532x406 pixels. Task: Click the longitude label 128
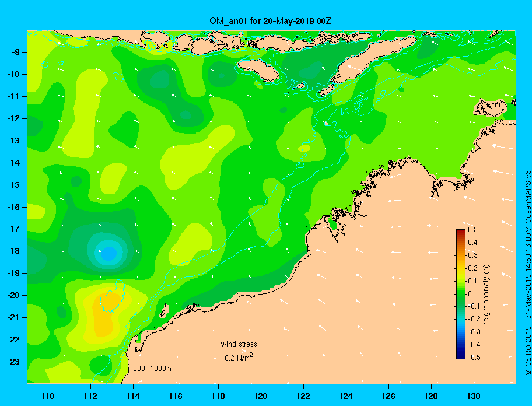431,396
